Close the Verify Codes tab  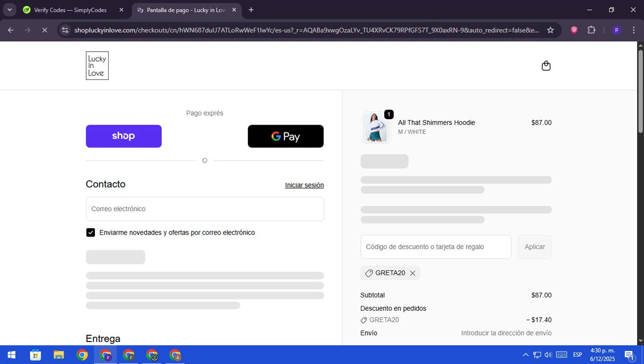point(122,10)
